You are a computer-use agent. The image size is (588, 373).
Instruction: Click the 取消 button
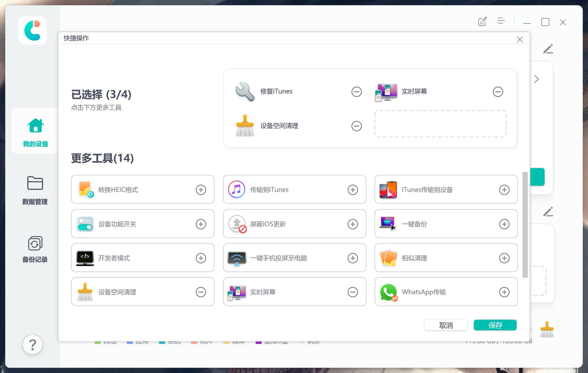tap(446, 325)
